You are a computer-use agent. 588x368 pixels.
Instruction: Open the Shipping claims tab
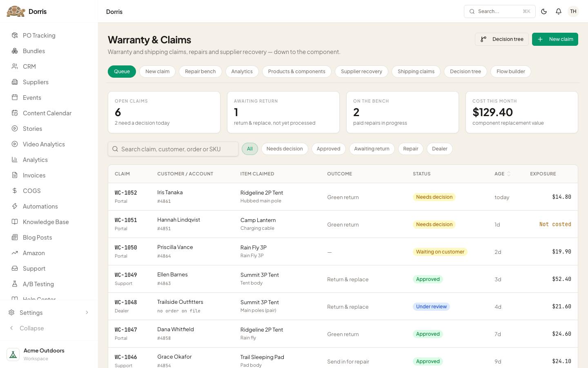(x=416, y=71)
